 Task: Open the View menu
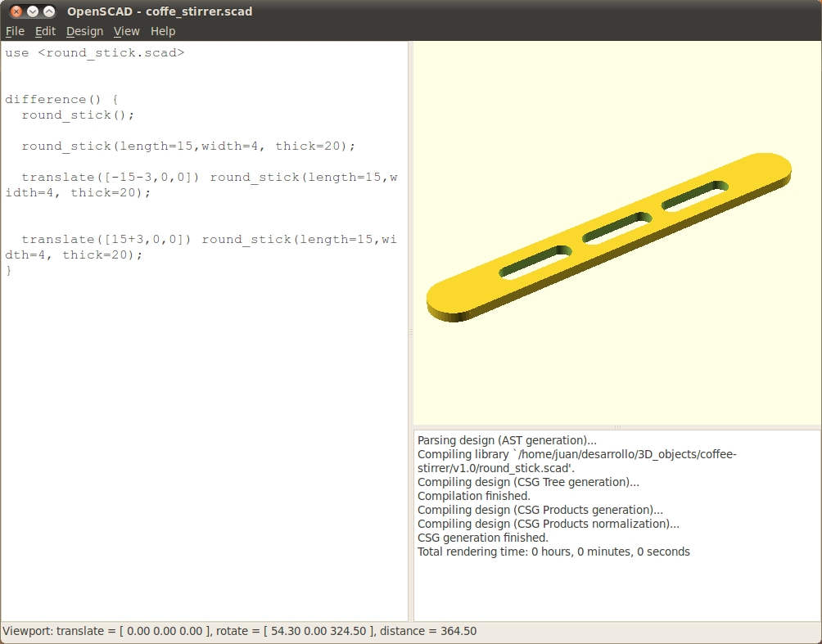point(126,31)
